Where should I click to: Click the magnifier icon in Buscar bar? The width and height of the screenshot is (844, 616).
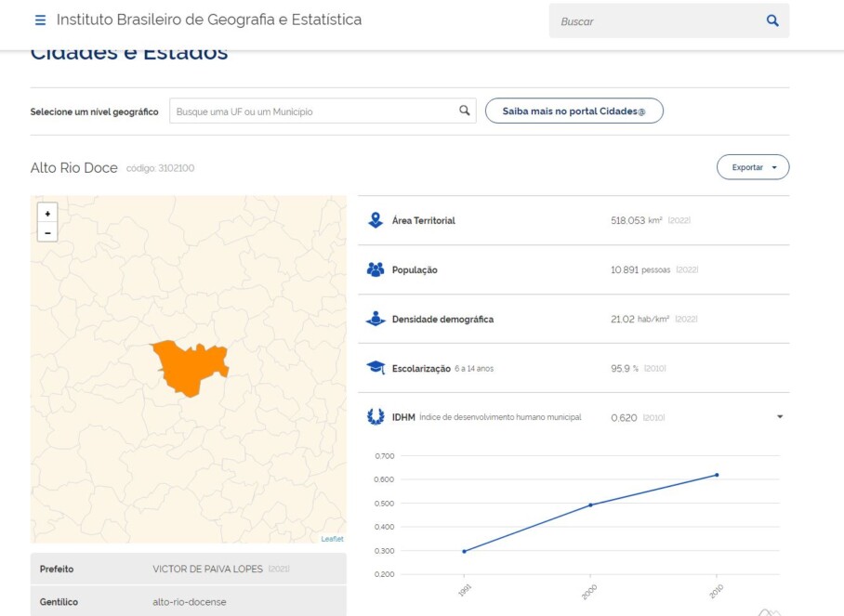[771, 20]
